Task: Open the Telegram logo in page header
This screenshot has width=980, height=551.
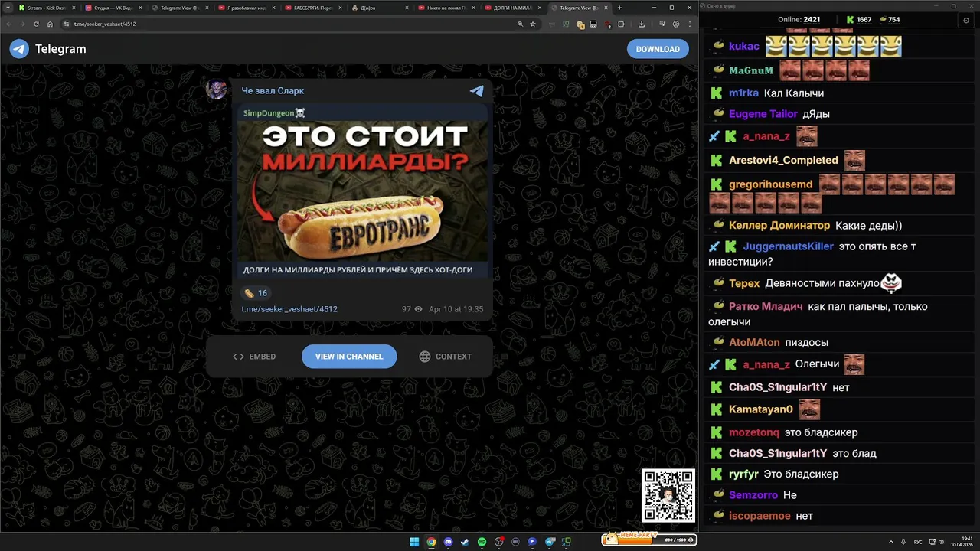Action: click(19, 49)
